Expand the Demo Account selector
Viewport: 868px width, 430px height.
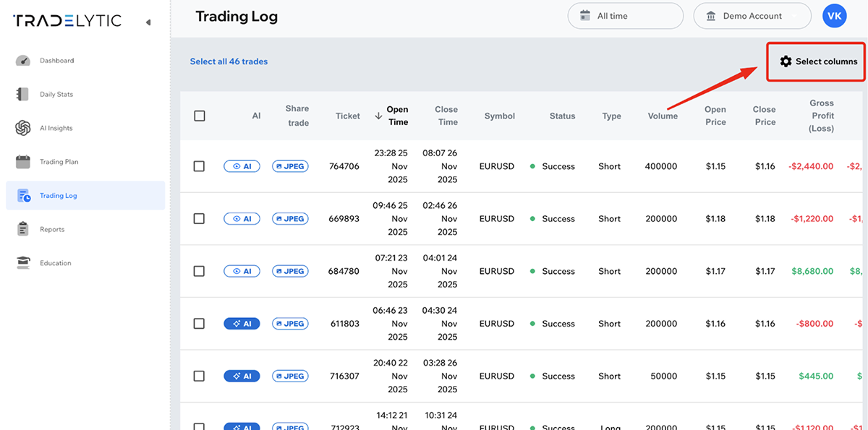tap(752, 15)
